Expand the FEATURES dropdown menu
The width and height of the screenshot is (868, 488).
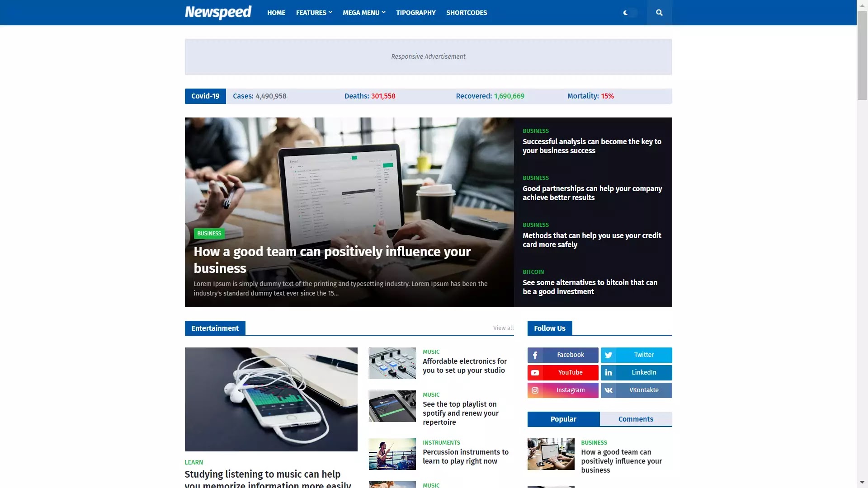[x=314, y=13]
